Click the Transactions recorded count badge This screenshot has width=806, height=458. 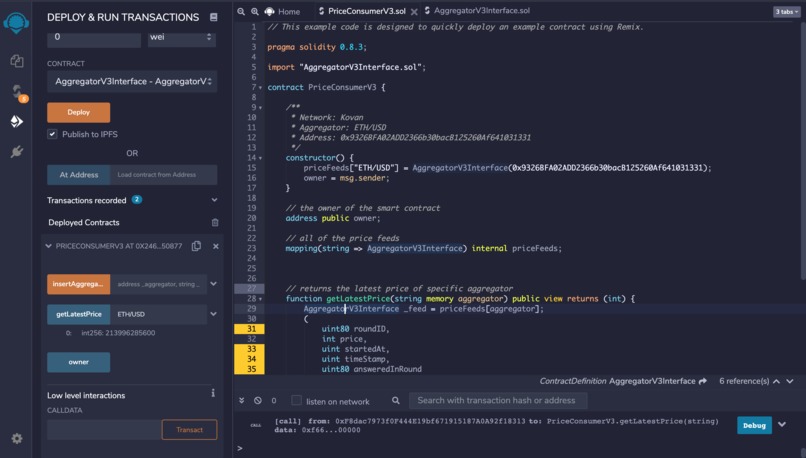tap(137, 199)
